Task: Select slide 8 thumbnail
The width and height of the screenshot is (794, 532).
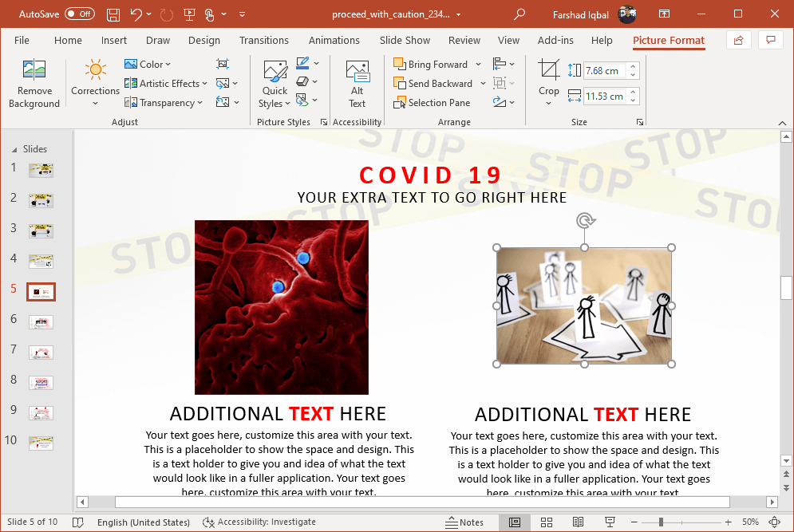Action: coord(41,383)
